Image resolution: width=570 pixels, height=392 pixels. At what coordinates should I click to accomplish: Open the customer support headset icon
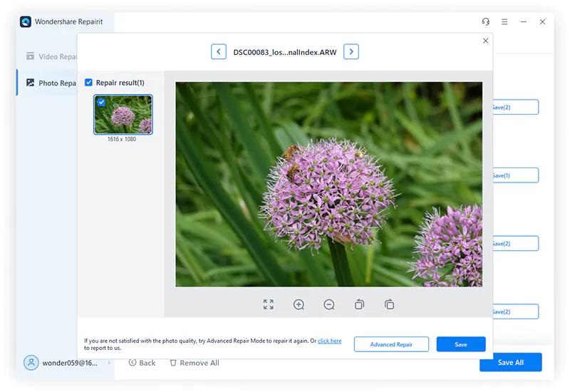(486, 22)
